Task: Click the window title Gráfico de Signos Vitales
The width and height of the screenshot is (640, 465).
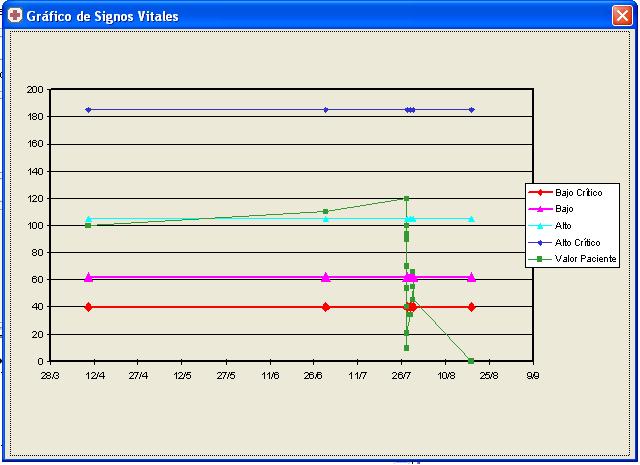Action: 102,16
